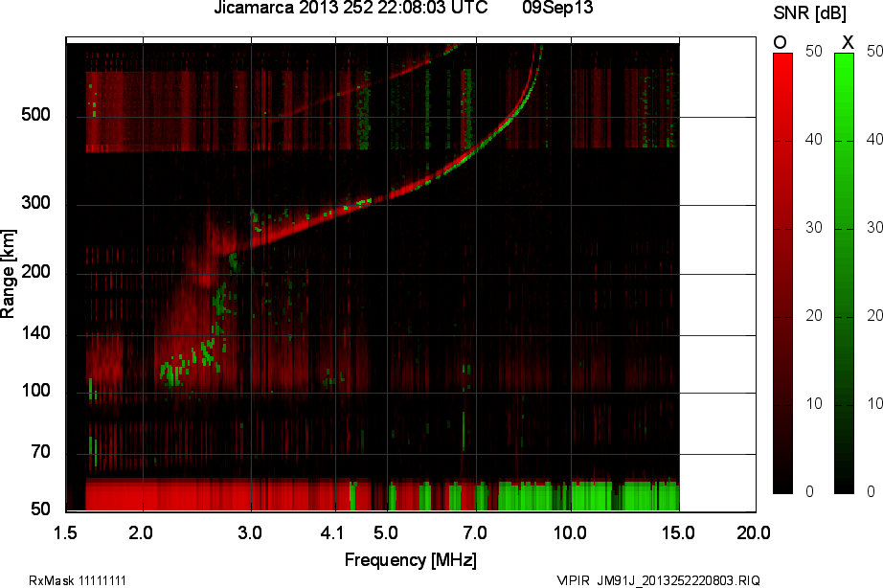Click the 20 dB label beside red bar

coord(814,315)
